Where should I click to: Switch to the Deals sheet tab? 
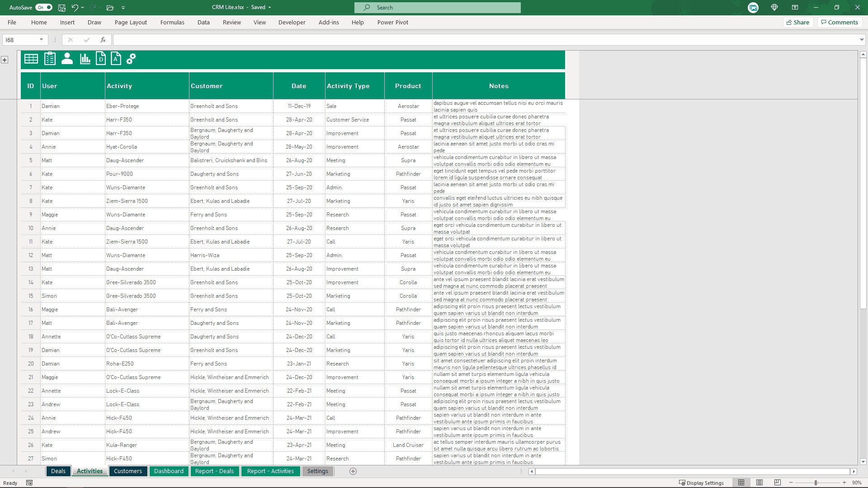(58, 471)
